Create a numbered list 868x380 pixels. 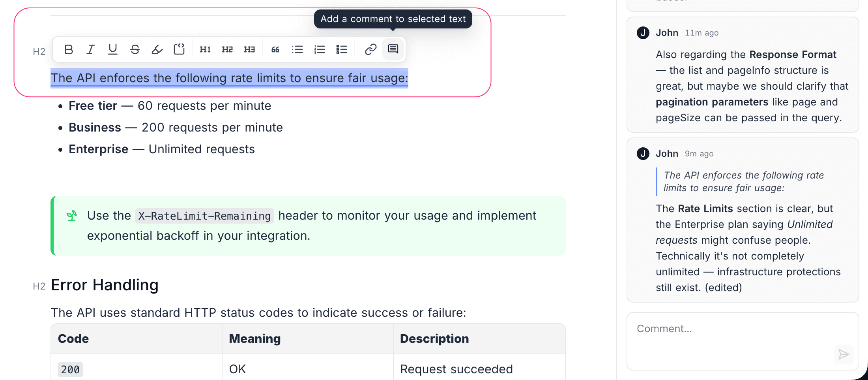point(320,49)
